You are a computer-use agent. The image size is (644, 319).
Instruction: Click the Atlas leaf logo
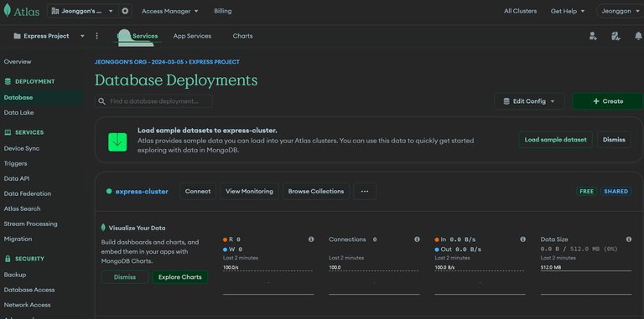[7, 11]
